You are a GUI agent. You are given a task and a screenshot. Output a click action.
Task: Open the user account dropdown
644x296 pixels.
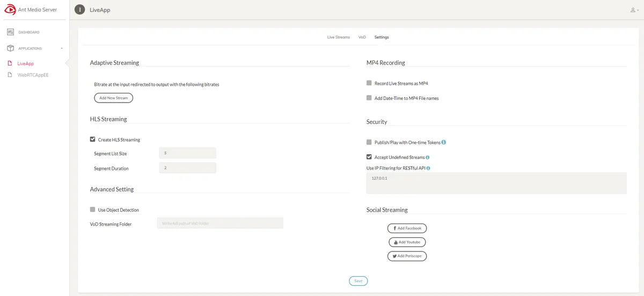tap(634, 10)
